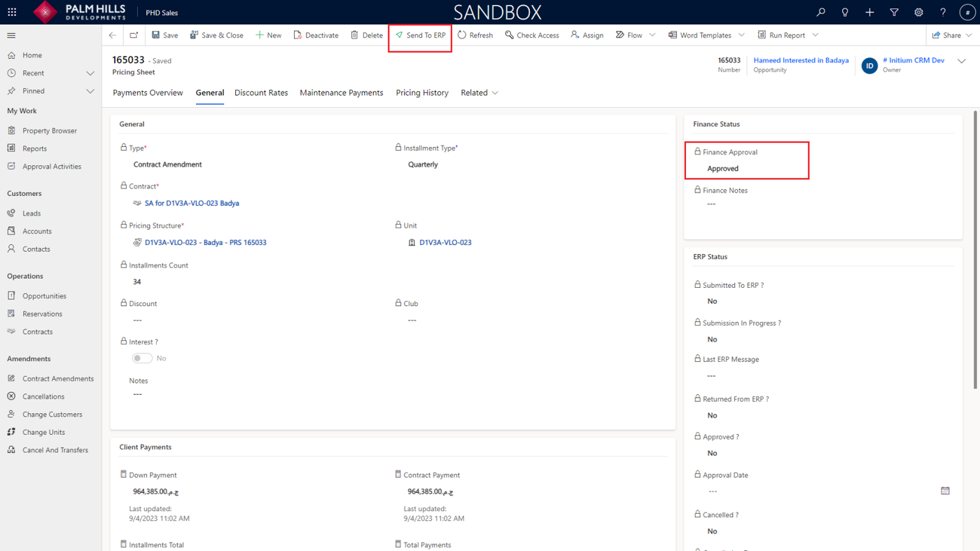This screenshot has height=551, width=980.
Task: Click the Flow command
Action: click(629, 35)
